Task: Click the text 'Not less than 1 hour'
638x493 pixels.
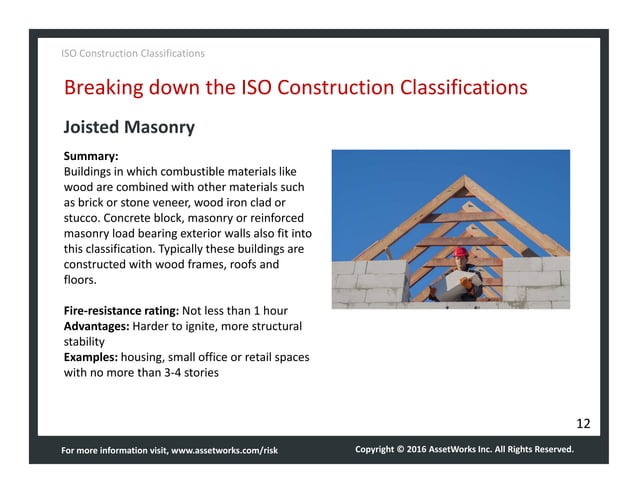Action: coord(235,311)
